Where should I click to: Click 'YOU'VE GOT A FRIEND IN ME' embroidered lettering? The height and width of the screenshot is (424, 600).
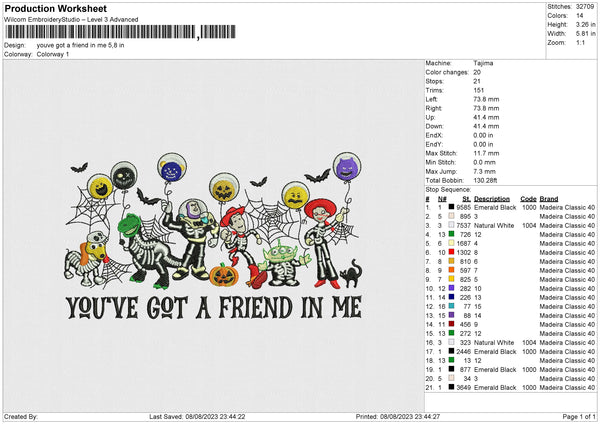[x=214, y=308]
